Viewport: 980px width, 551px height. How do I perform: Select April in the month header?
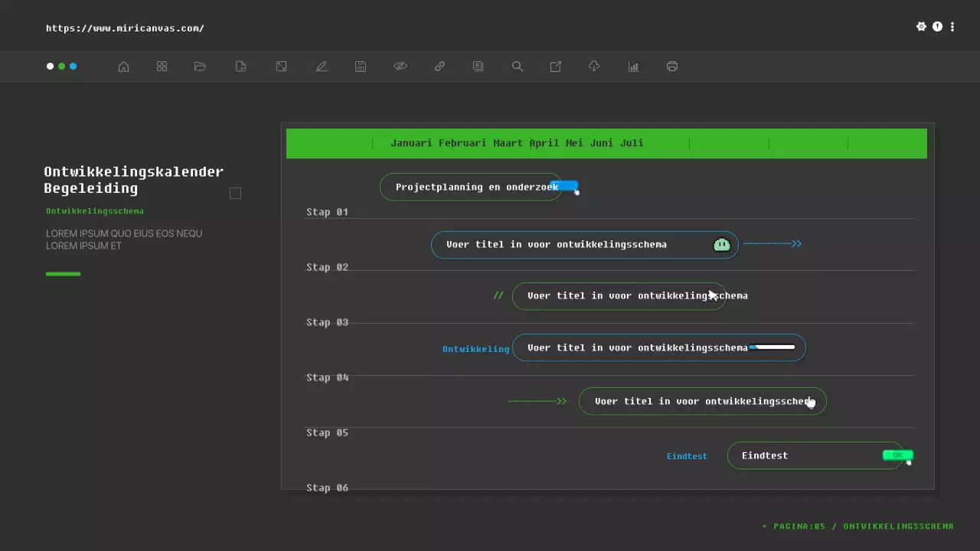click(542, 142)
